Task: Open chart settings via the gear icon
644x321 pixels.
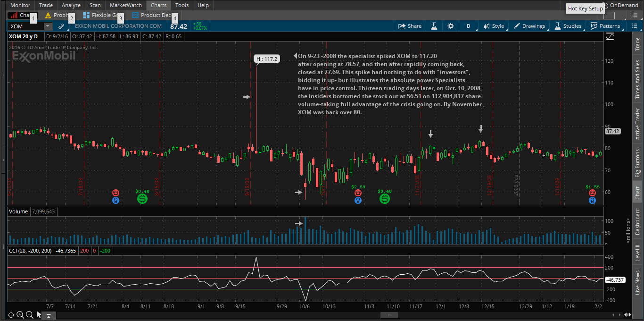Action: (450, 26)
